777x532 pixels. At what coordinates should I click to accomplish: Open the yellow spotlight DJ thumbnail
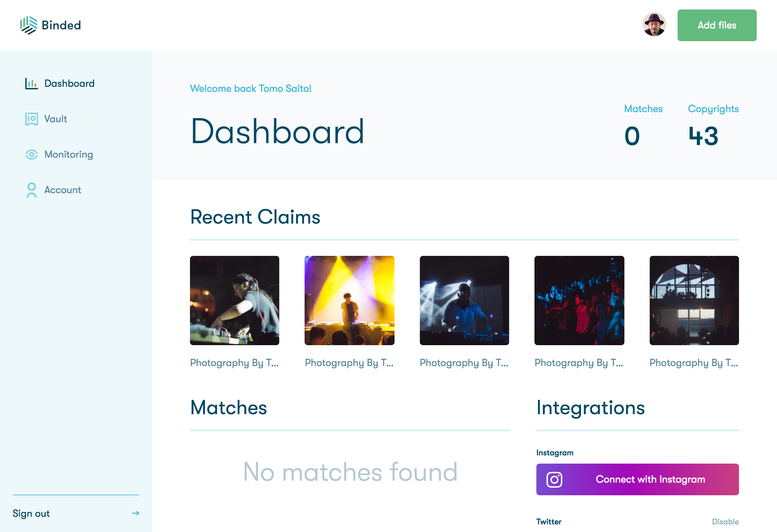(349, 300)
